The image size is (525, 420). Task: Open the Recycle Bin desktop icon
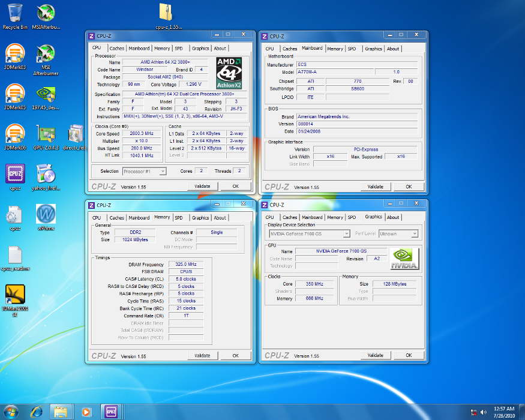click(15, 16)
